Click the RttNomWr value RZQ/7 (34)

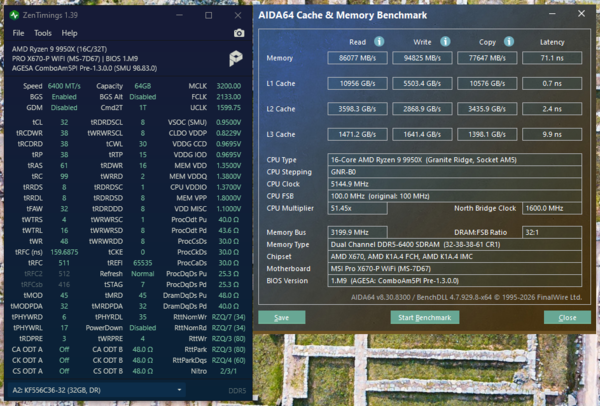(228, 317)
